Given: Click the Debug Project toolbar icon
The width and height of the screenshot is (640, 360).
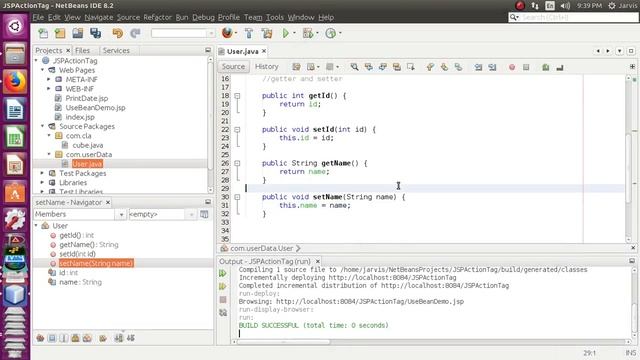Looking at the screenshot, I should [308, 33].
